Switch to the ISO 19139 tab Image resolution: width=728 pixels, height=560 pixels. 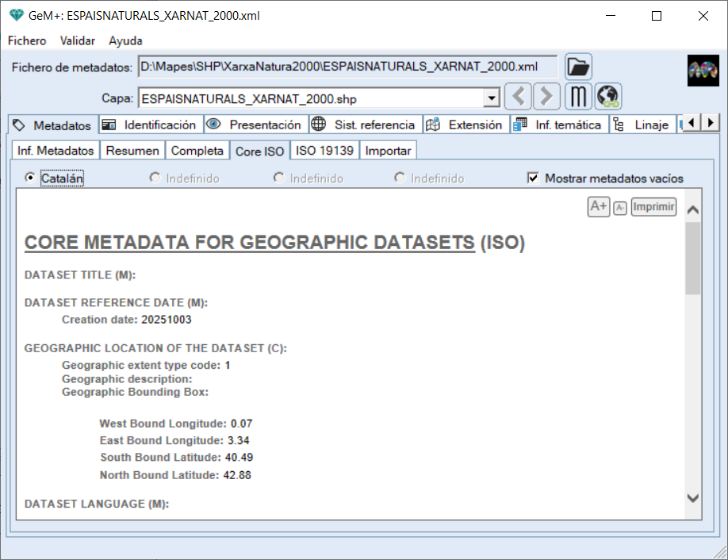tap(324, 151)
